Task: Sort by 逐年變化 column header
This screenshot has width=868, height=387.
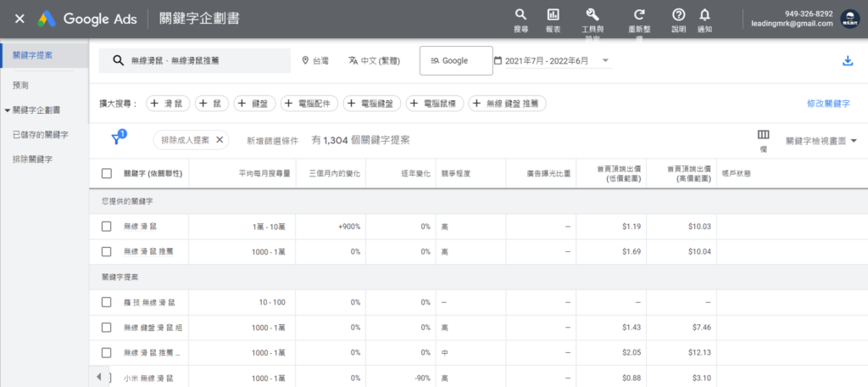Action: pyautogui.click(x=415, y=173)
